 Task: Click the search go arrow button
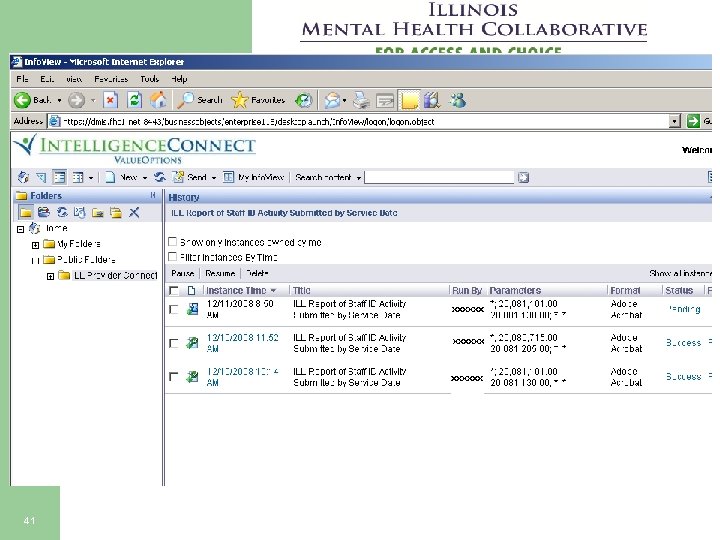pos(523,177)
